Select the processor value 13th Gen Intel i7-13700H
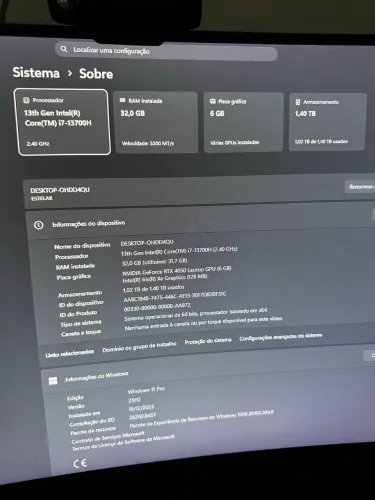375x500 pixels. pyautogui.click(x=179, y=251)
